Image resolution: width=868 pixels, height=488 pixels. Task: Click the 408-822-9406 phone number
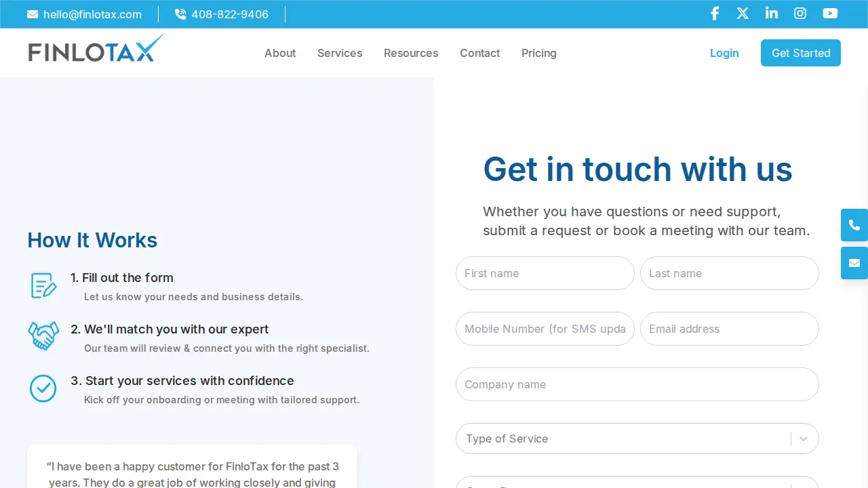tap(230, 14)
